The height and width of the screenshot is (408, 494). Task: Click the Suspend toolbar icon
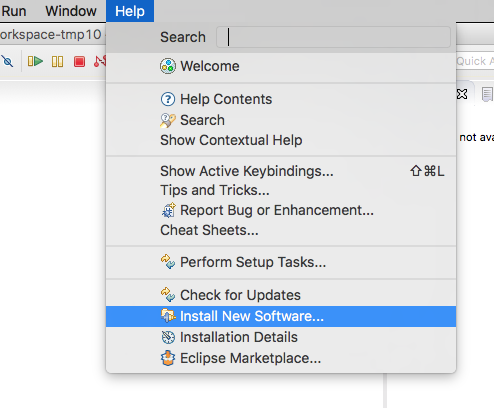coord(57,62)
